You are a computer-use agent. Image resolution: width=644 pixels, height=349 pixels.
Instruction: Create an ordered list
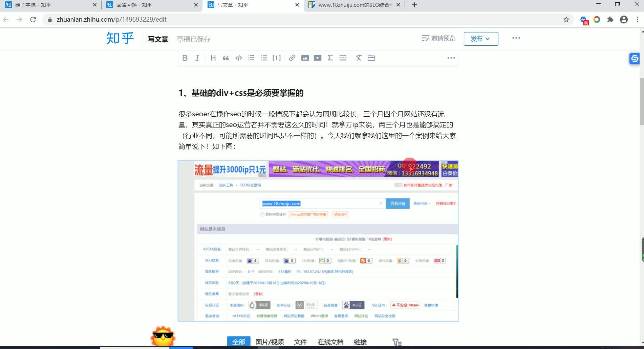[251, 58]
